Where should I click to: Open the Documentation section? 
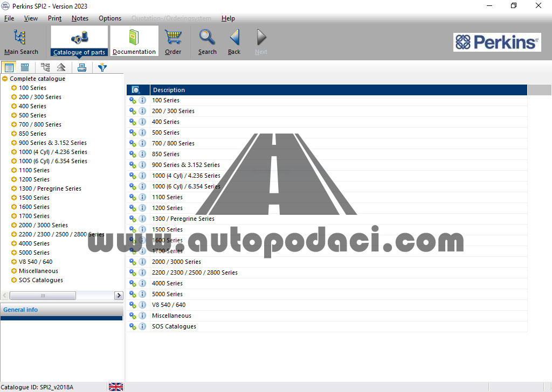point(134,41)
